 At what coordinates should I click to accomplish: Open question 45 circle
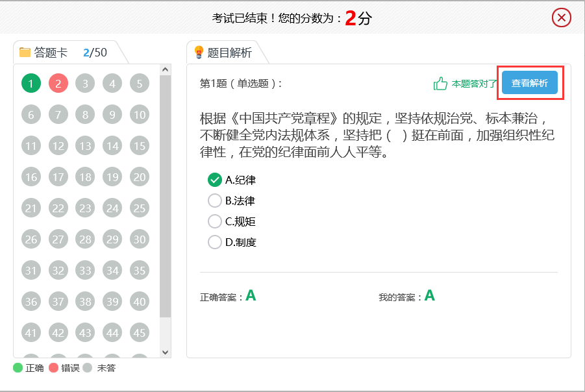coord(140,332)
